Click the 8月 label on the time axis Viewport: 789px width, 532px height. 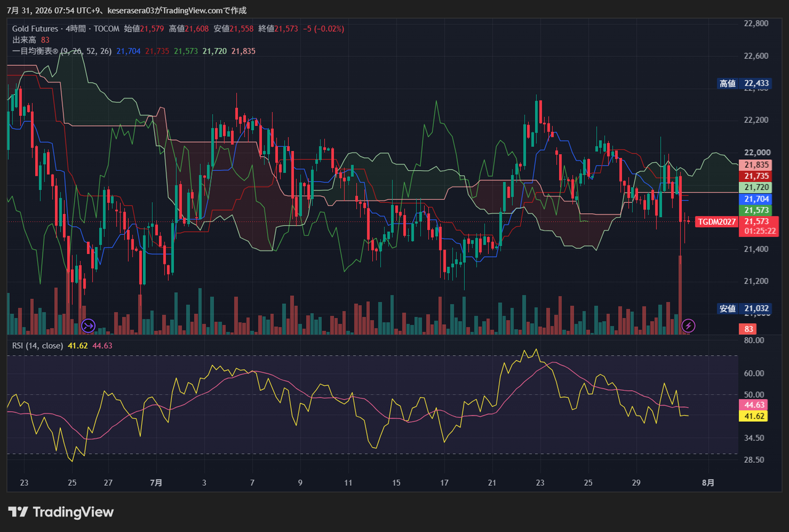pyautogui.click(x=708, y=483)
